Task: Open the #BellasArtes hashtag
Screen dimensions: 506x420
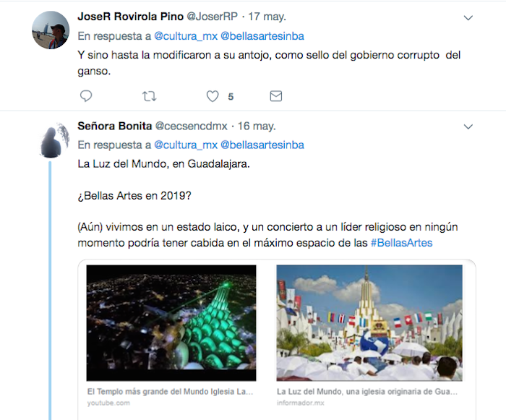Action: pyautogui.click(x=401, y=243)
